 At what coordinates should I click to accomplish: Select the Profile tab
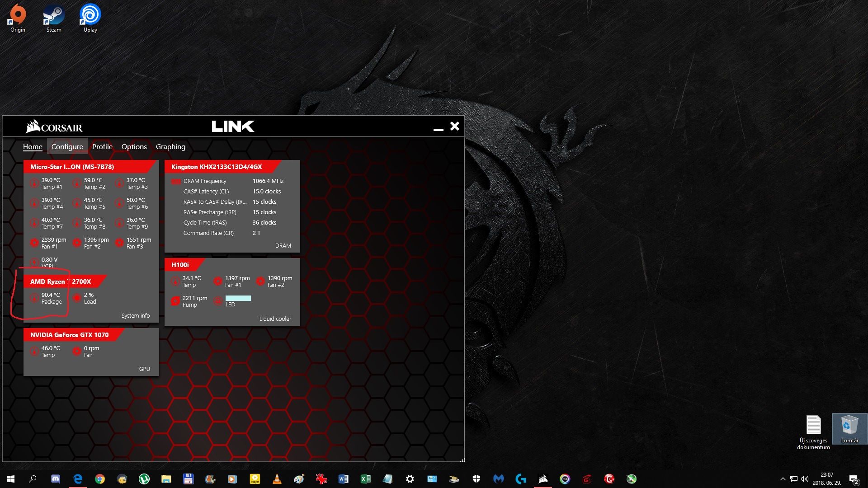(x=102, y=146)
